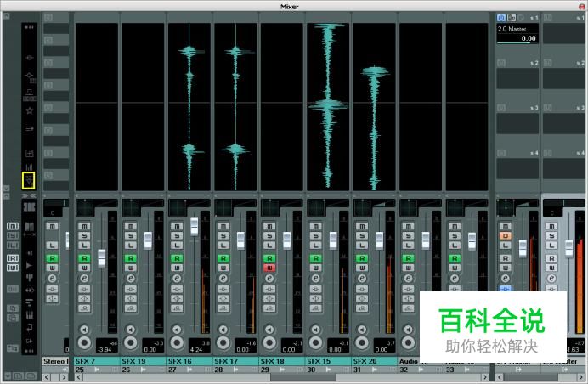Click the record enable circle on SFX 7

[x=84, y=342]
